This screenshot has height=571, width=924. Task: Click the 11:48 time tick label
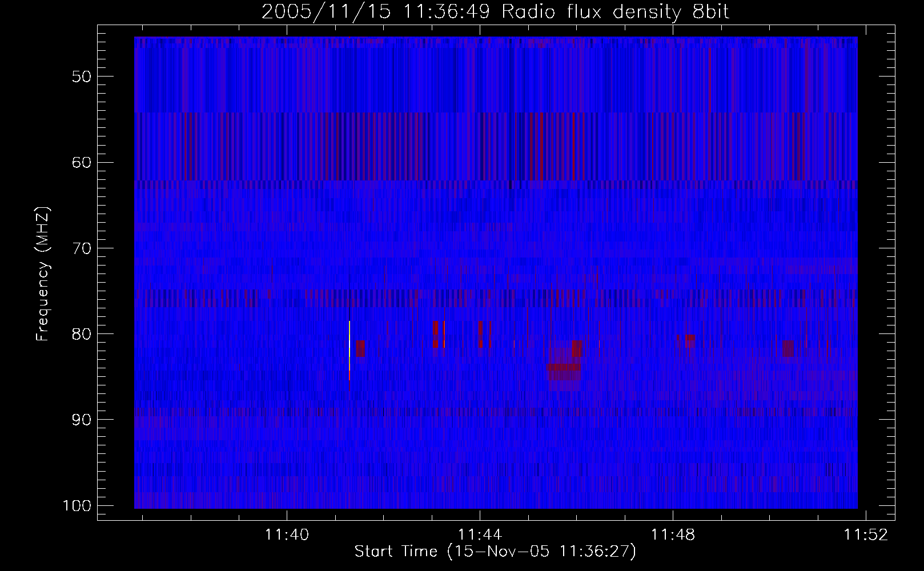tap(673, 535)
